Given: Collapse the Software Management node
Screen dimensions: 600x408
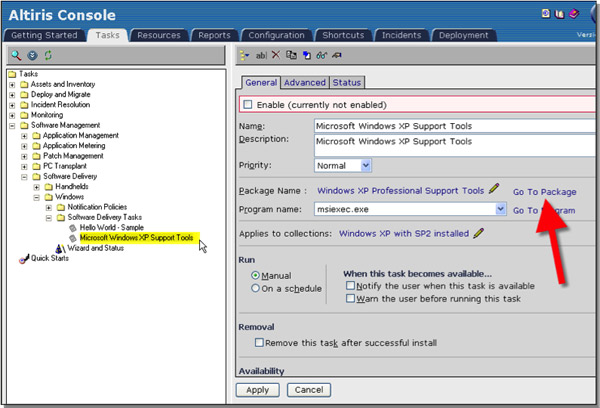Looking at the screenshot, I should click(x=12, y=126).
